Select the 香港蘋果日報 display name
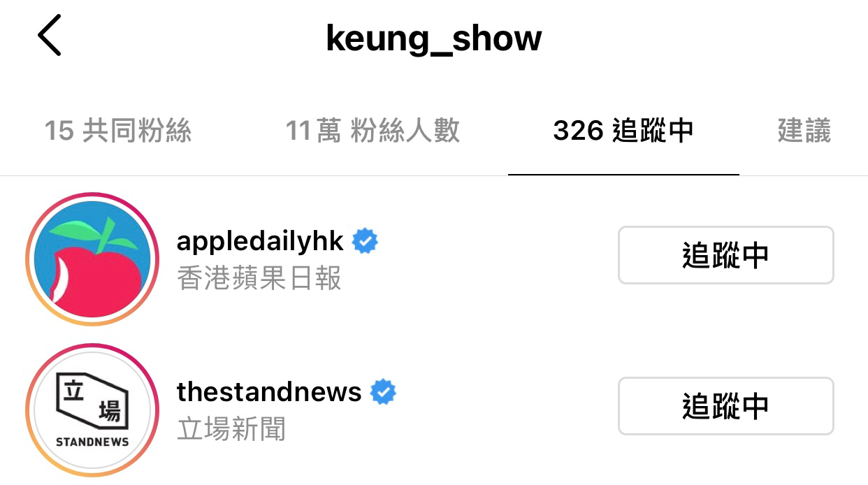 click(x=259, y=279)
